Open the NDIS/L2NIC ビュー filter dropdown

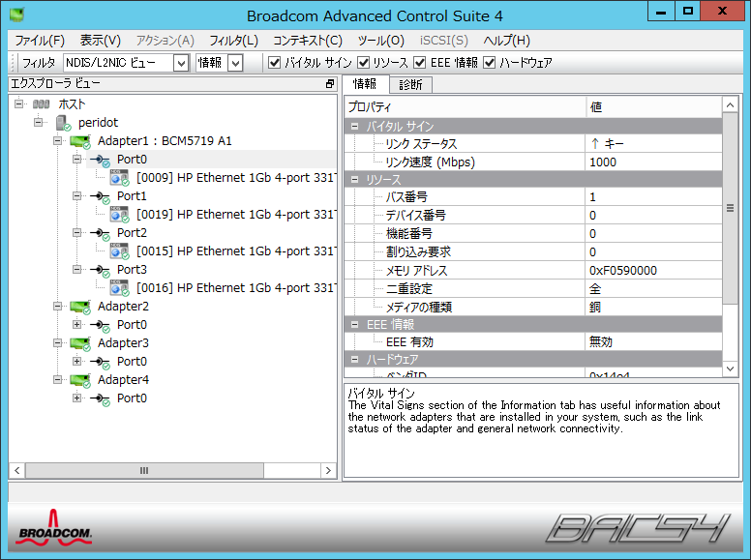tap(181, 63)
